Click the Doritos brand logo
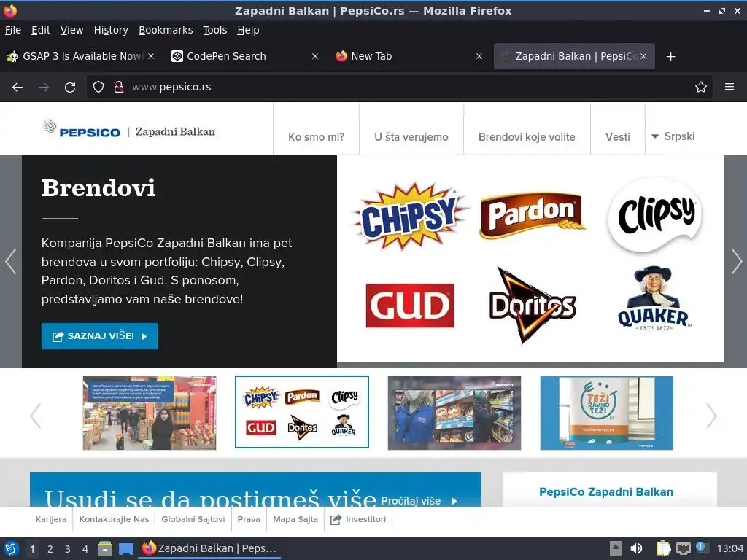 [x=532, y=306]
